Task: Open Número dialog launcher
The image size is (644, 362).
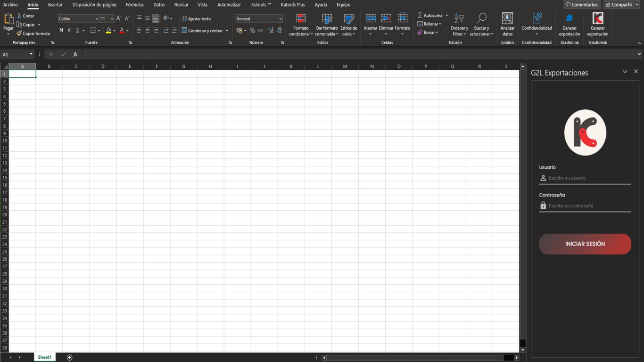Action: (282, 42)
